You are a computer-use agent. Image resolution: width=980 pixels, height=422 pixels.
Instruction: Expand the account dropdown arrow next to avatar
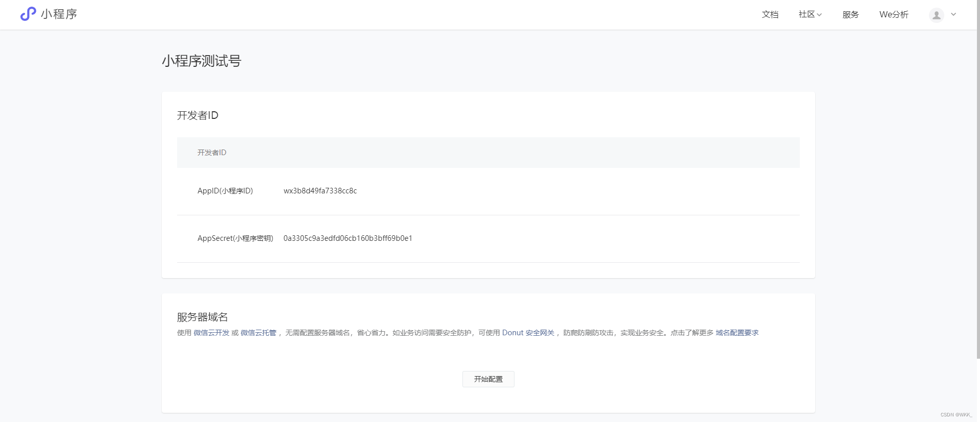953,14
